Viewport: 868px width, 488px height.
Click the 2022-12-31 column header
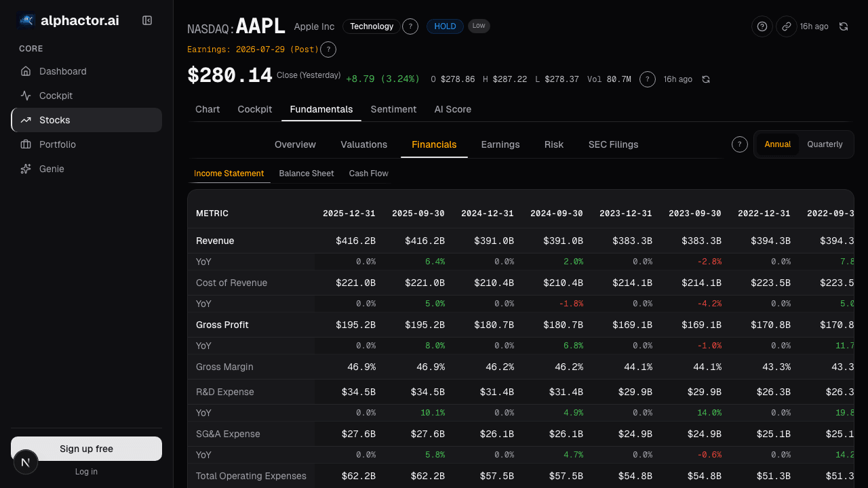pos(764,213)
